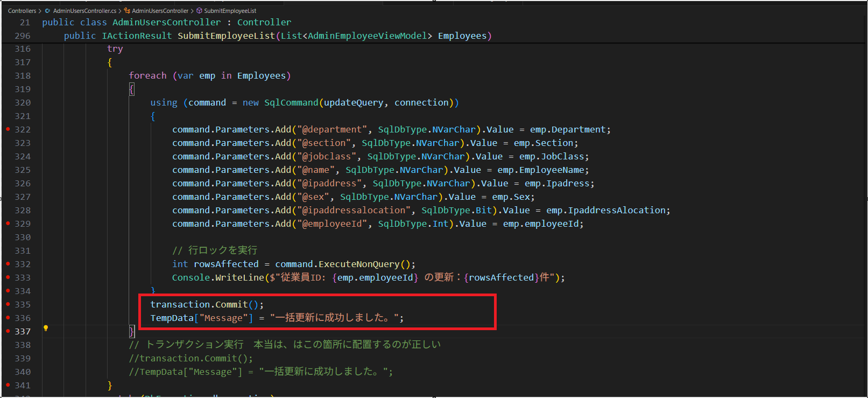Image resolution: width=868 pixels, height=398 pixels.
Task: Click the C# file icon in breadcrumb
Action: (48, 11)
